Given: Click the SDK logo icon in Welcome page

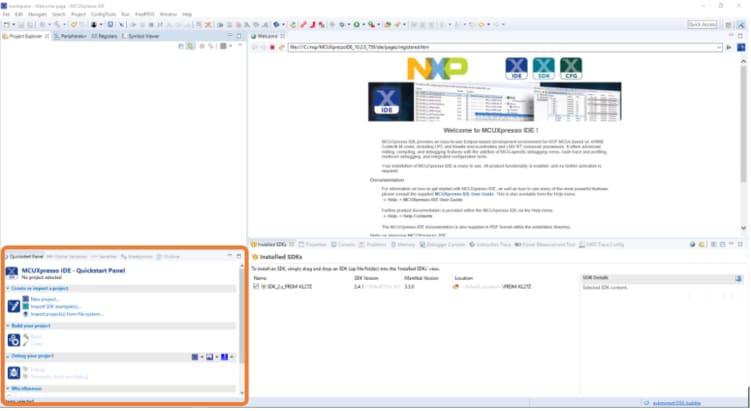Looking at the screenshot, I should [x=543, y=69].
